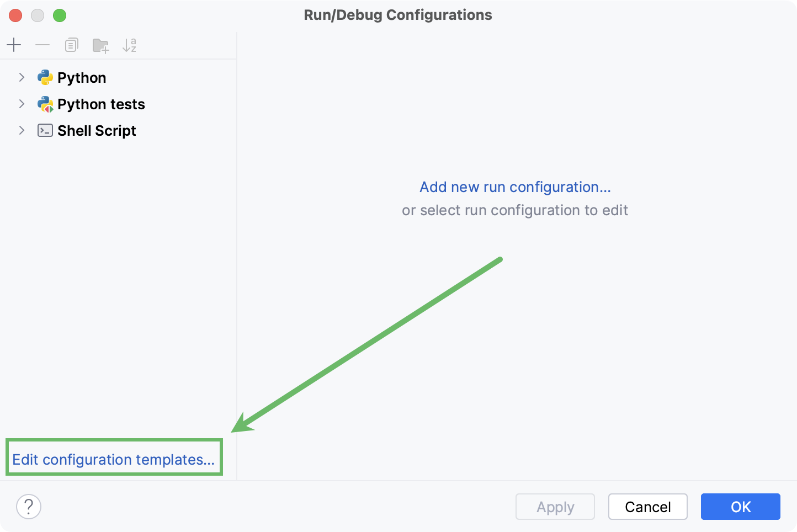Expand the Python configuration group

click(x=22, y=77)
